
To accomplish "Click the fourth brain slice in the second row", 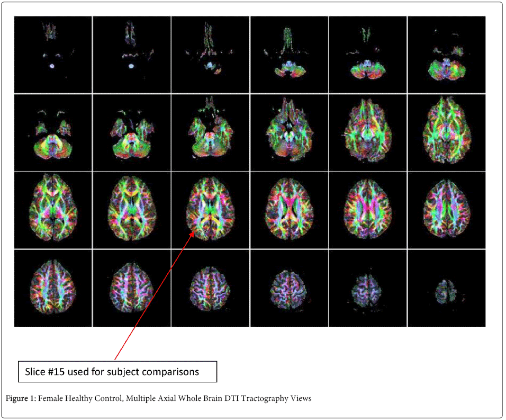I will [289, 132].
